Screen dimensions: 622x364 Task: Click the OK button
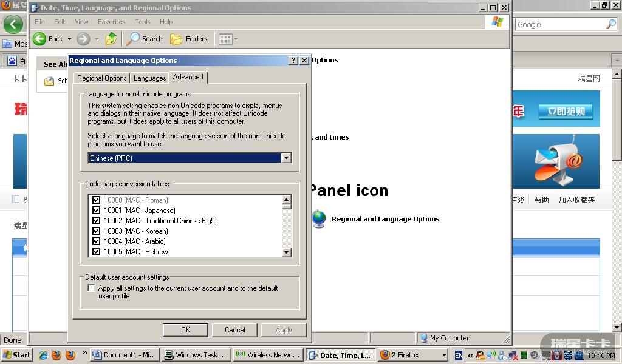[x=185, y=330]
